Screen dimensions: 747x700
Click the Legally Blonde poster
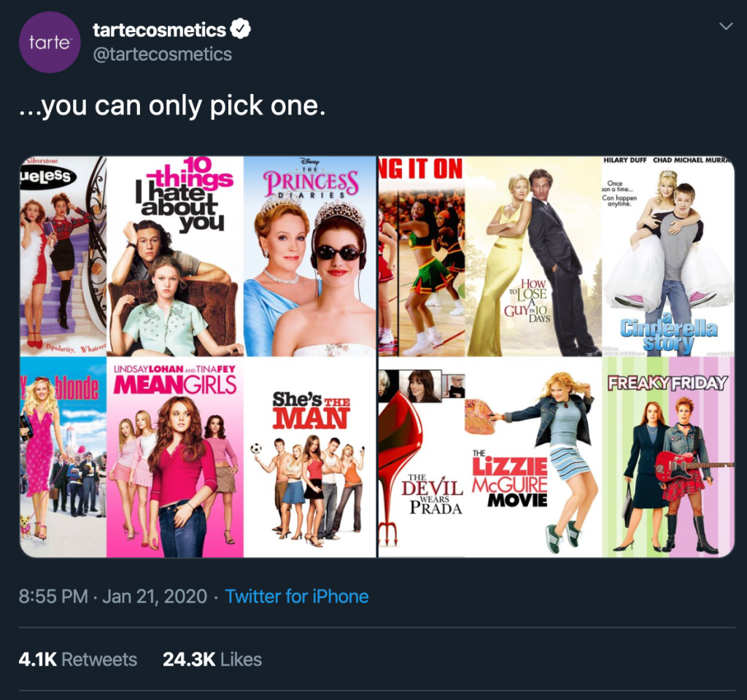[x=63, y=457]
